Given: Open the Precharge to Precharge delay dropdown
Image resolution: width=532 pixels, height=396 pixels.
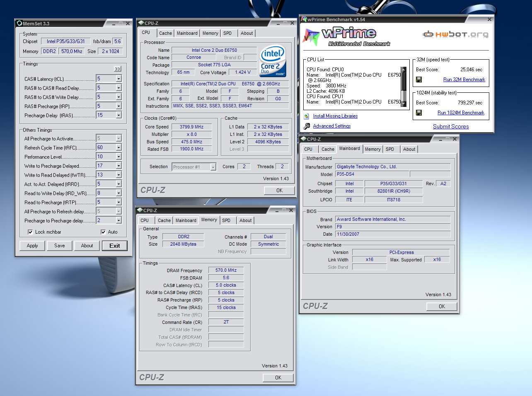Looking at the screenshot, I should coord(118,220).
